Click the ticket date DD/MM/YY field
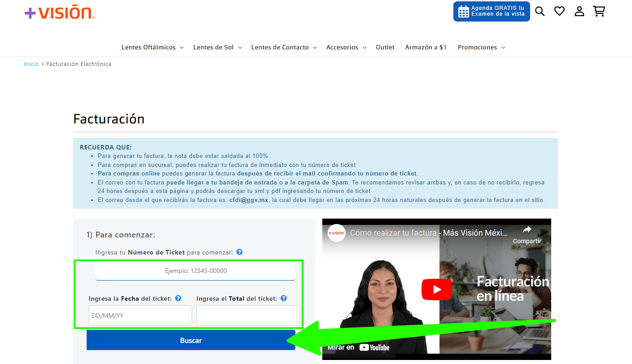 (x=140, y=316)
